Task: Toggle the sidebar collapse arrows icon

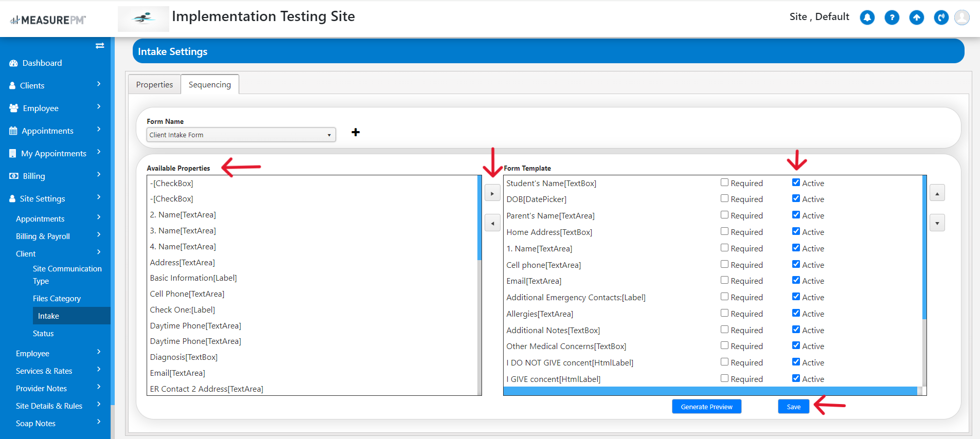Action: pyautogui.click(x=100, y=46)
